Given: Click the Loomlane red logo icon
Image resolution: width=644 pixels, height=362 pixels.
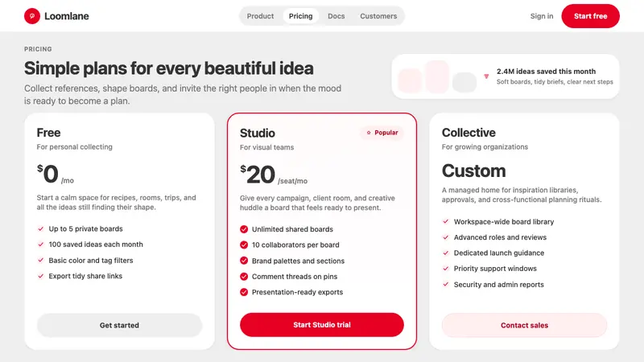Looking at the screenshot, I should click(32, 16).
